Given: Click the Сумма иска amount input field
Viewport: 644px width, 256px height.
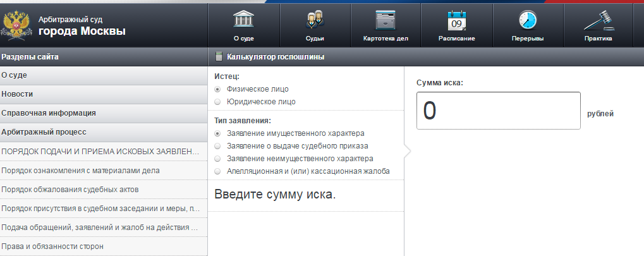Looking at the screenshot, I should tap(498, 111).
